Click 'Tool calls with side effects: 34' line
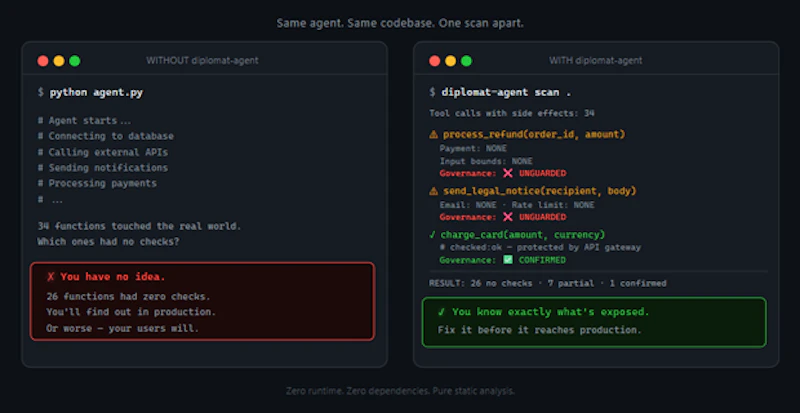The height and width of the screenshot is (413, 800). click(x=512, y=113)
